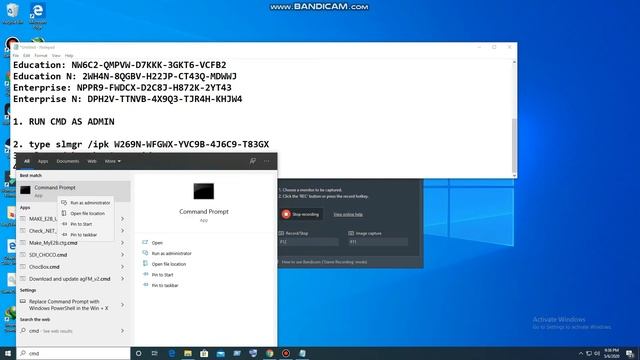Image resolution: width=640 pixels, height=360 pixels.
Task: Open File Explorer from the taskbar
Action: [x=188, y=353]
